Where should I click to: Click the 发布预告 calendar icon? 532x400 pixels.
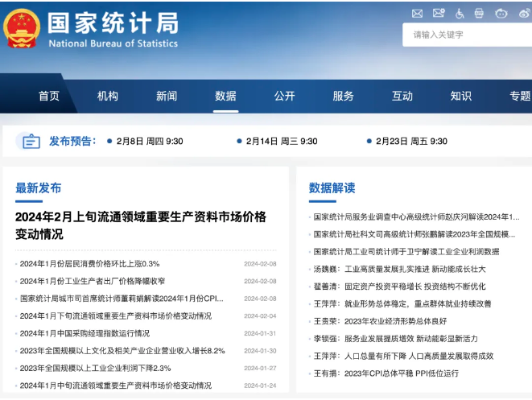click(x=31, y=141)
